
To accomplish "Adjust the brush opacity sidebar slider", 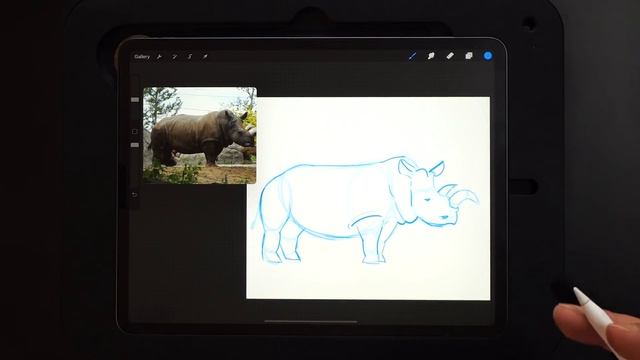I will (x=135, y=145).
